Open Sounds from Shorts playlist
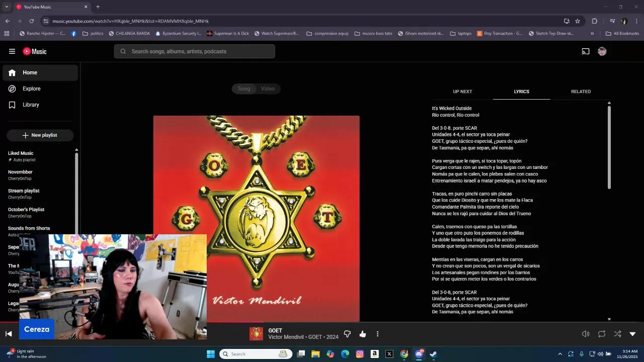 click(39, 231)
